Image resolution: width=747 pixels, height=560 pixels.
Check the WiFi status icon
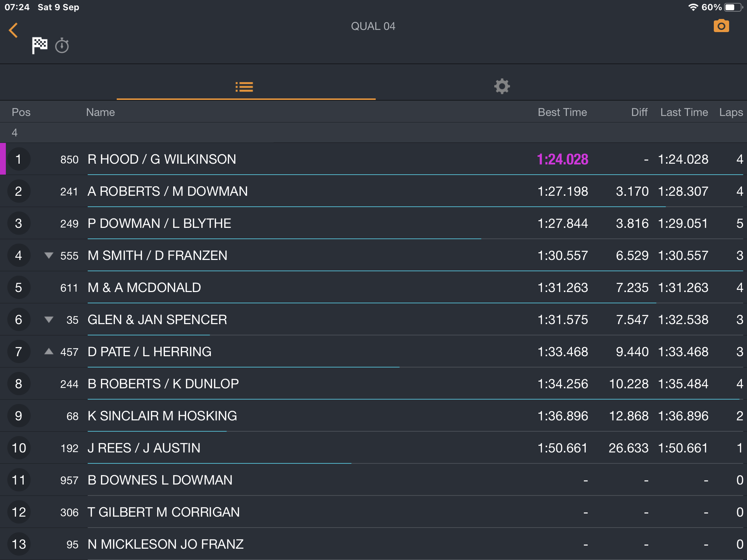tap(693, 7)
